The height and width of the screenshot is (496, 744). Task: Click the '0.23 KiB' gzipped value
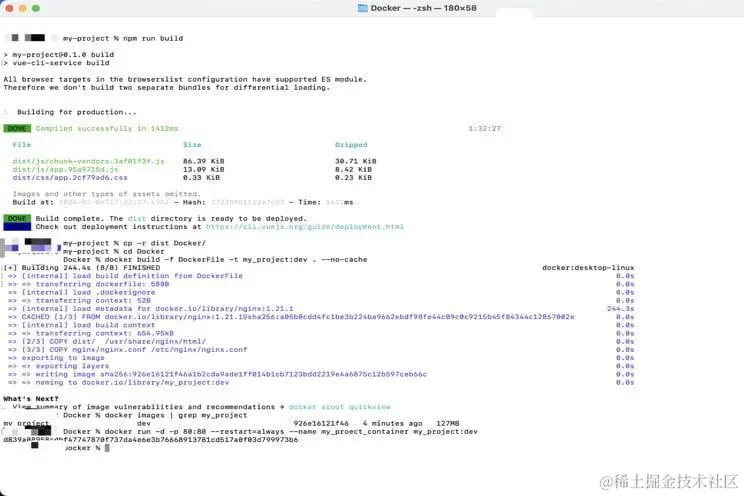click(353, 178)
